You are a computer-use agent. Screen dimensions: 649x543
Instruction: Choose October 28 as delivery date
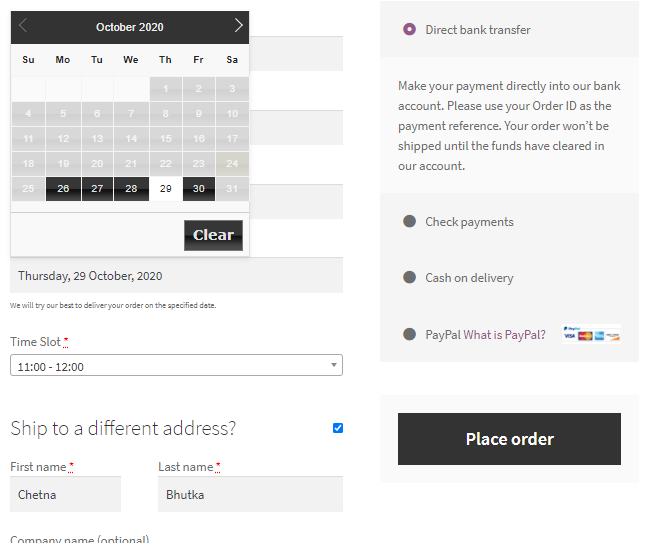131,189
